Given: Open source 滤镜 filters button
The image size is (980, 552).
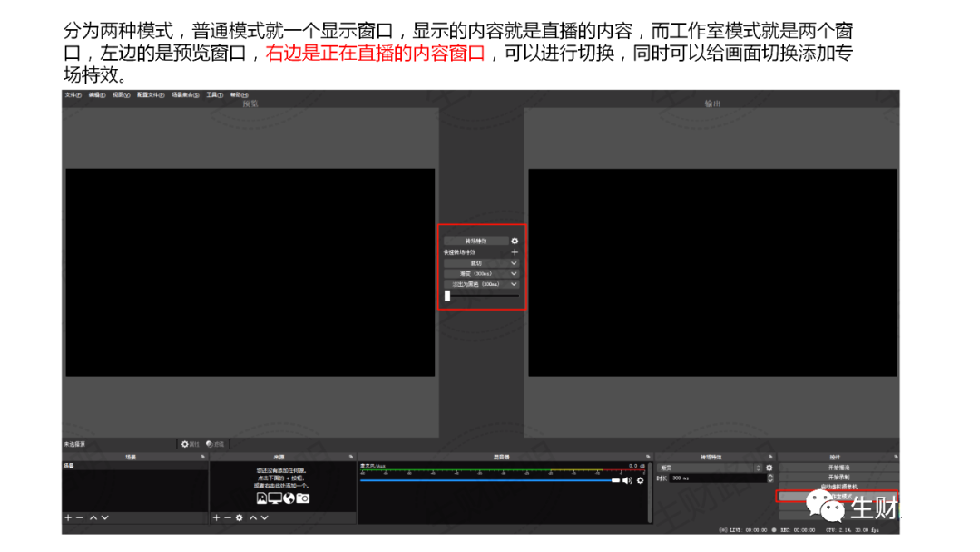Looking at the screenshot, I should 215,445.
